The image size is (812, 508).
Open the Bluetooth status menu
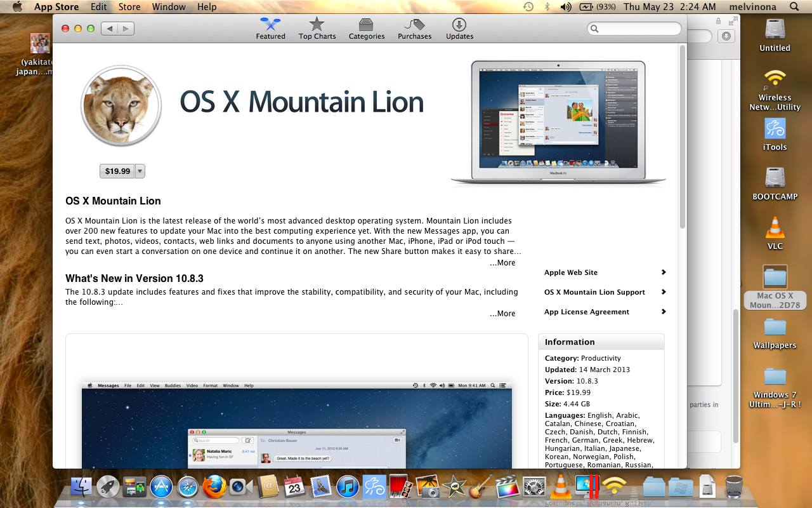[x=547, y=7]
